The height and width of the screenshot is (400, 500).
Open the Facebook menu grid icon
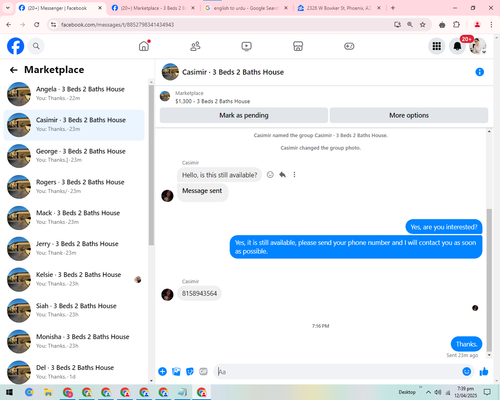(x=437, y=46)
